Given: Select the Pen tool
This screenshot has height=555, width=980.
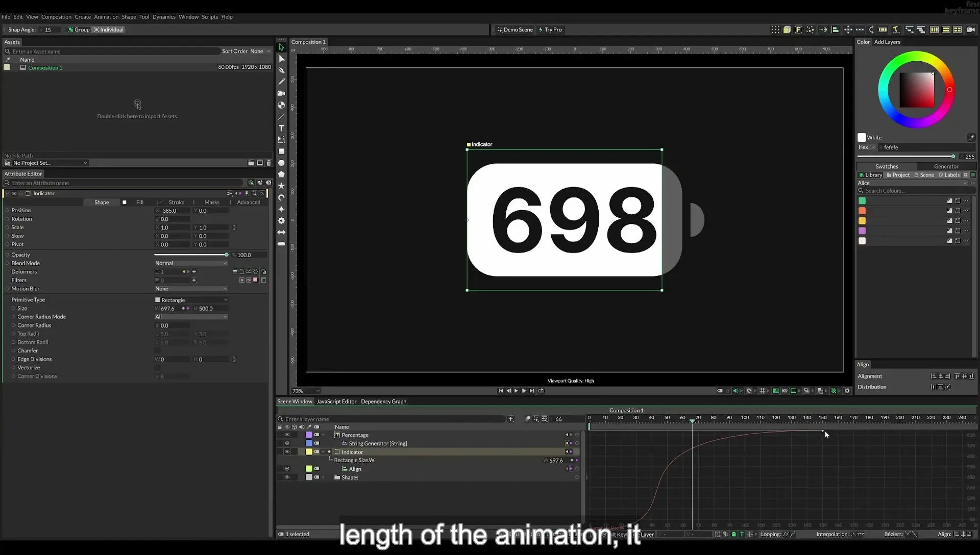Looking at the screenshot, I should click(281, 70).
